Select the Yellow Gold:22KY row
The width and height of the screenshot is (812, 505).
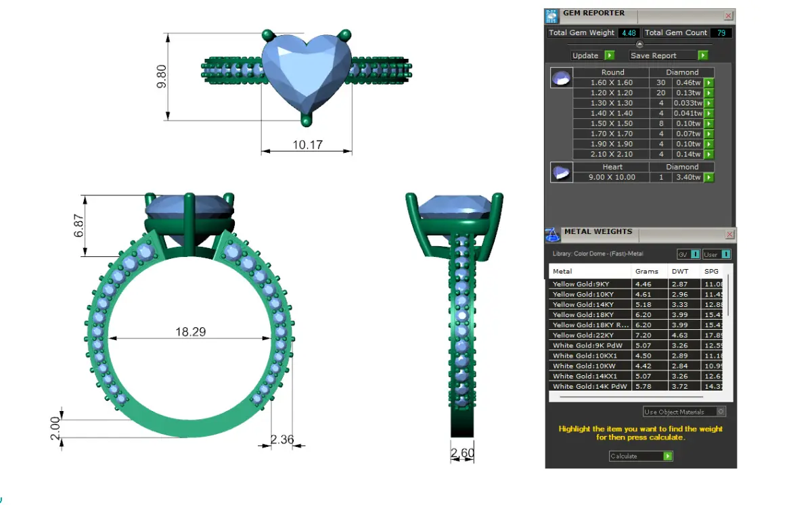coord(636,335)
